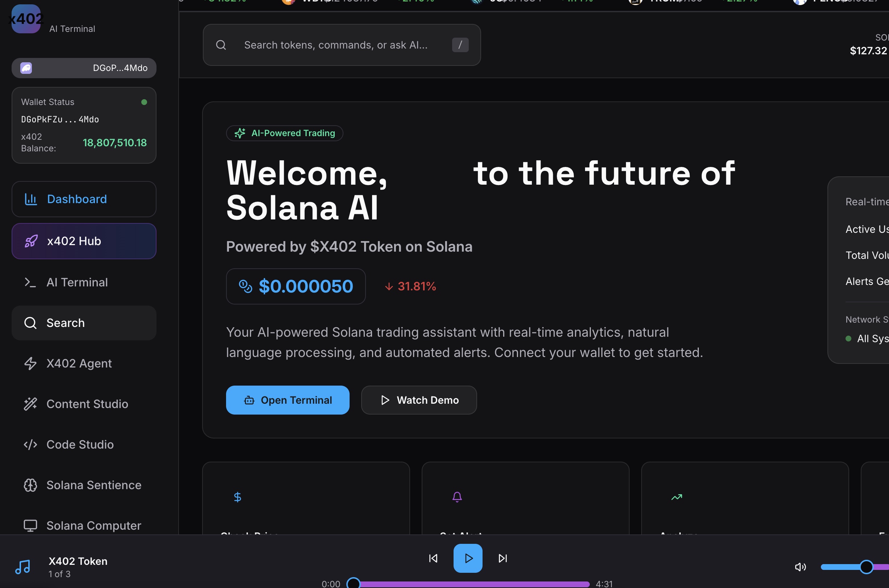Viewport: 889px width, 588px height.
Task: Select Search in the sidebar
Action: (x=84, y=323)
